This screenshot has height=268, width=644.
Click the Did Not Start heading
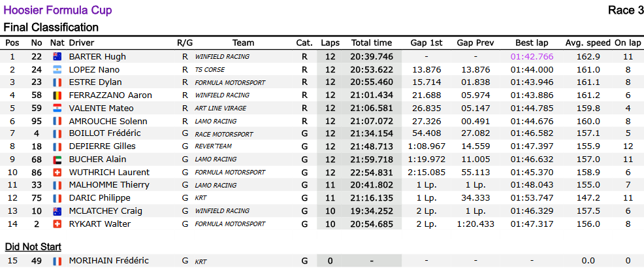tap(33, 247)
